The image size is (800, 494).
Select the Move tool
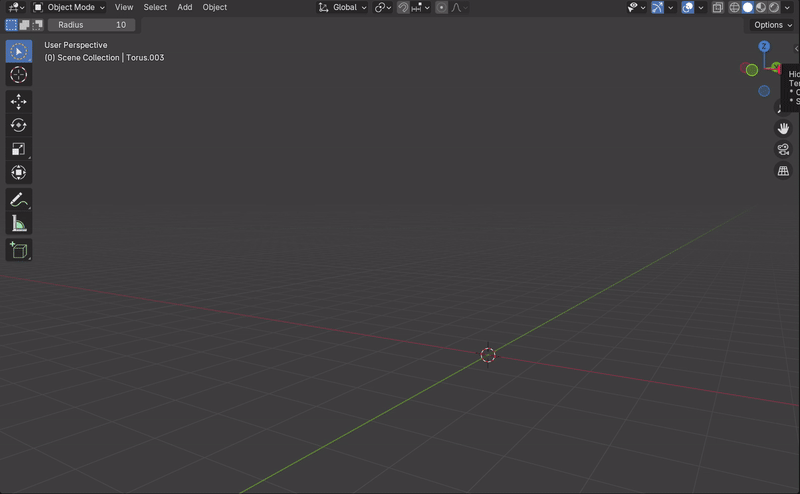[19, 102]
